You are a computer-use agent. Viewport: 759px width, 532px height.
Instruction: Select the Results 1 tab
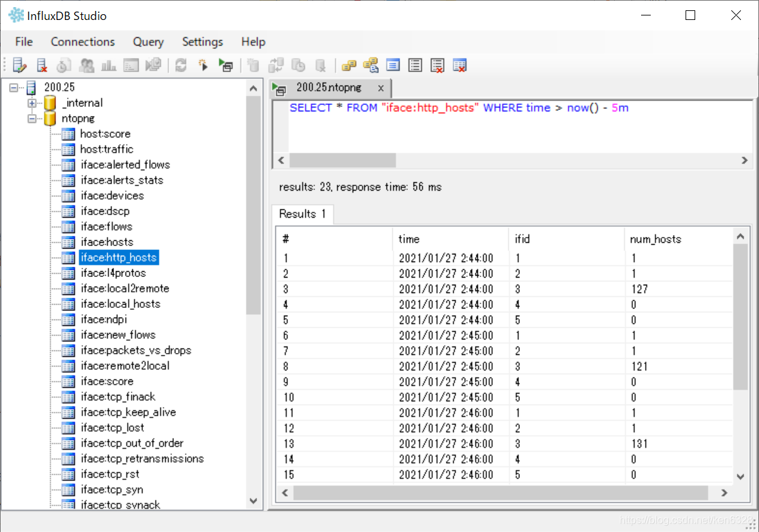click(303, 214)
